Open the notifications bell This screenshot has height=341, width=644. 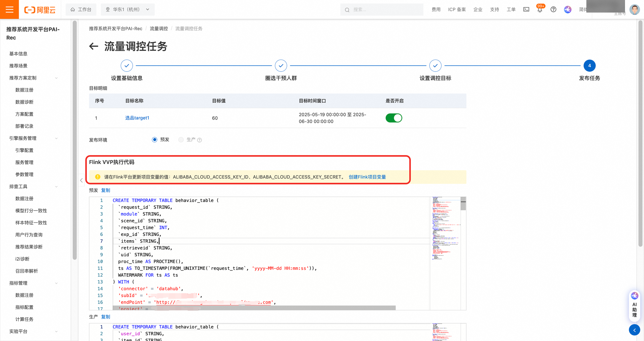[540, 9]
